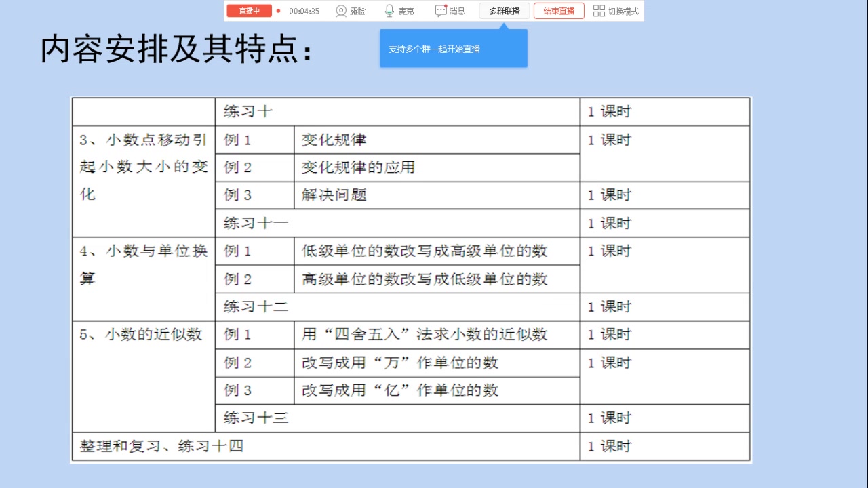Select the 练习十一 row text

pos(256,223)
